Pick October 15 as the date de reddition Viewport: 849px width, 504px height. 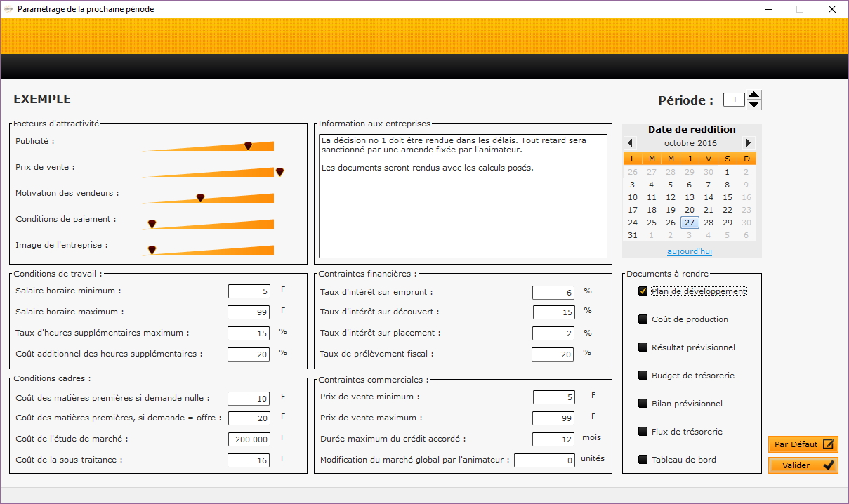coord(728,197)
